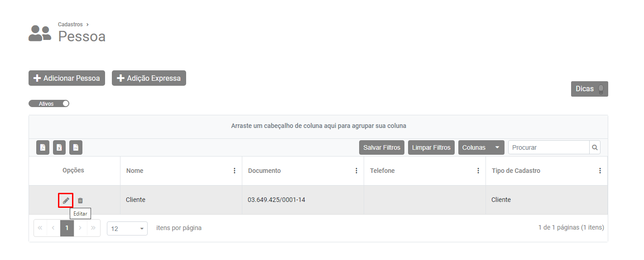
Task: Export the table to PDF
Action: 43,147
